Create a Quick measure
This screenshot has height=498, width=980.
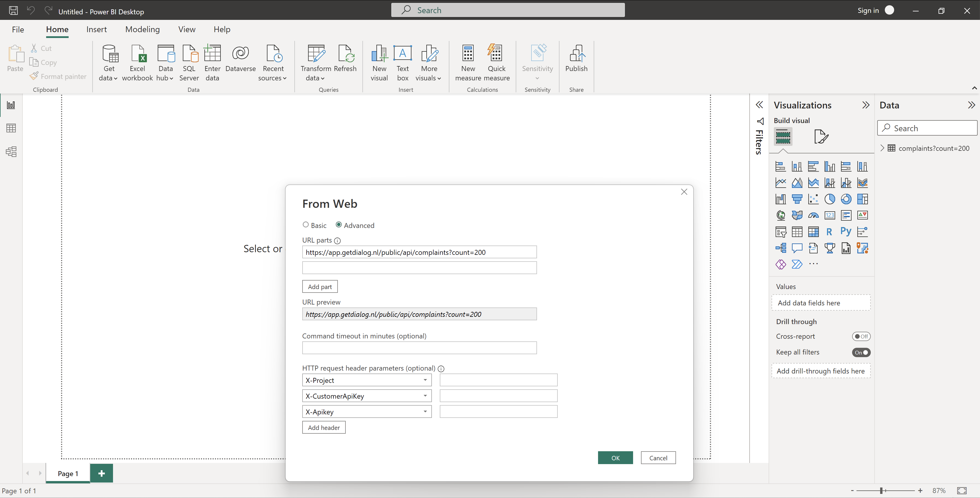[496, 63]
